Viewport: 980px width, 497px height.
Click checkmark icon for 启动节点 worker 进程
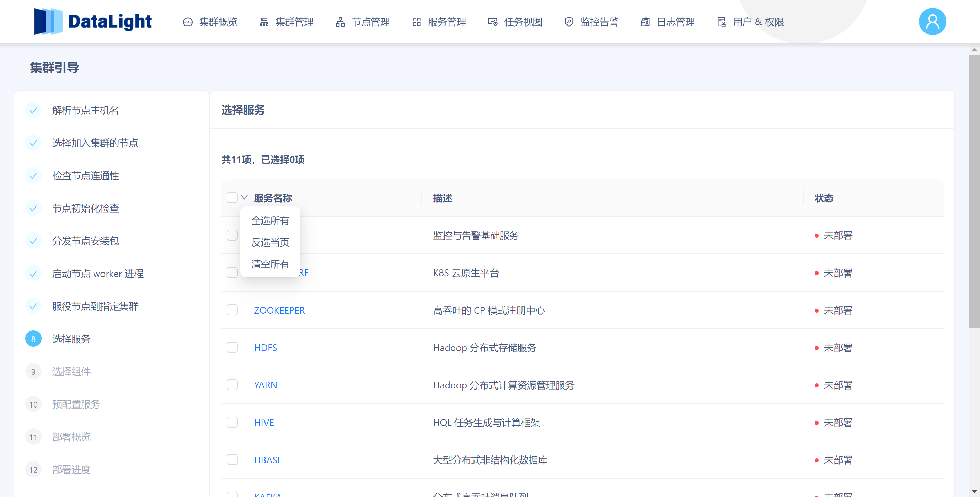click(x=33, y=274)
